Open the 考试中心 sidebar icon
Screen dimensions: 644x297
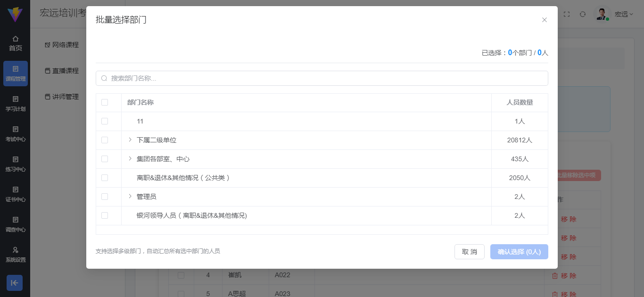tap(15, 133)
